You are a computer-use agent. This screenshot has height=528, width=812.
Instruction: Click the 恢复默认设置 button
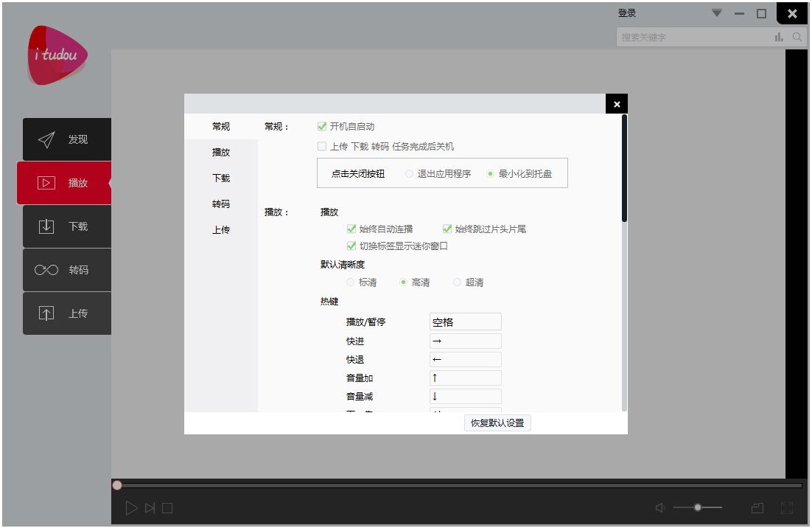(x=497, y=423)
